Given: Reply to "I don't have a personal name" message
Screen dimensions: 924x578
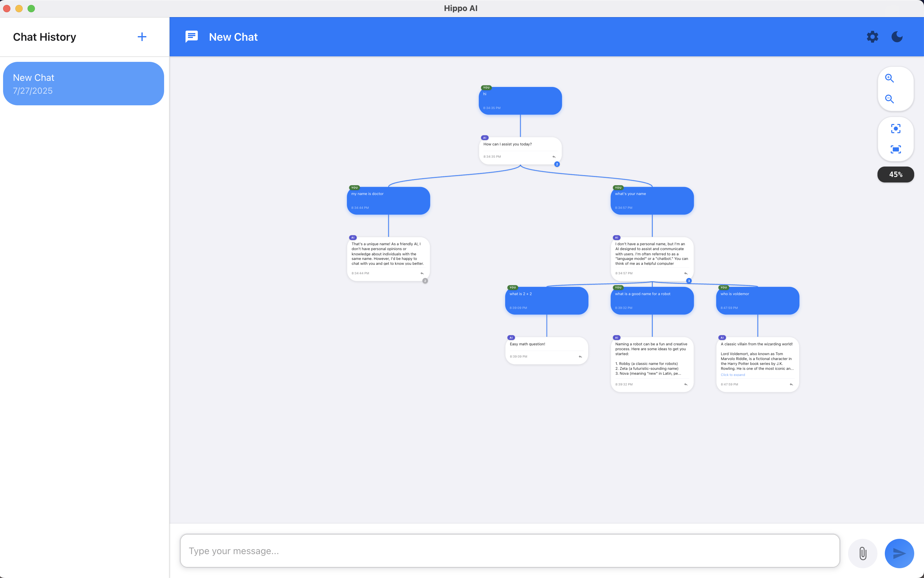Looking at the screenshot, I should click(x=686, y=273).
